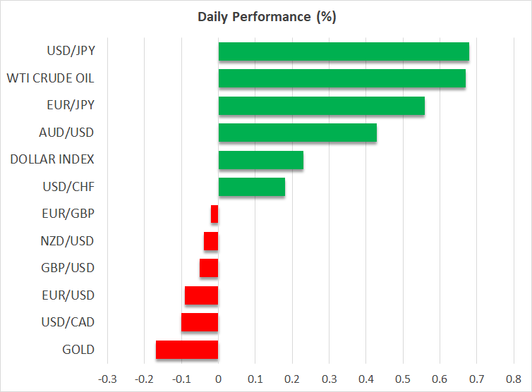Select the EUR/USD red bar

pos(201,295)
